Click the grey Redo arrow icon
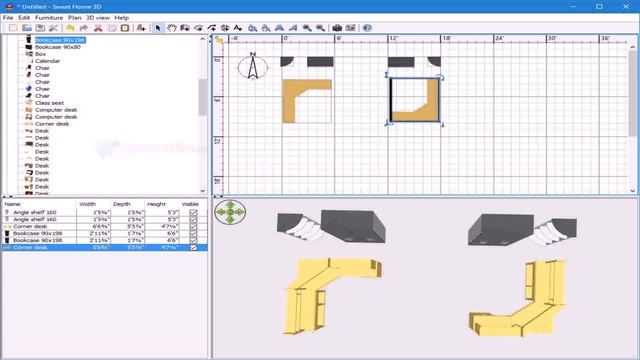The image size is (640, 360). pos(84,28)
